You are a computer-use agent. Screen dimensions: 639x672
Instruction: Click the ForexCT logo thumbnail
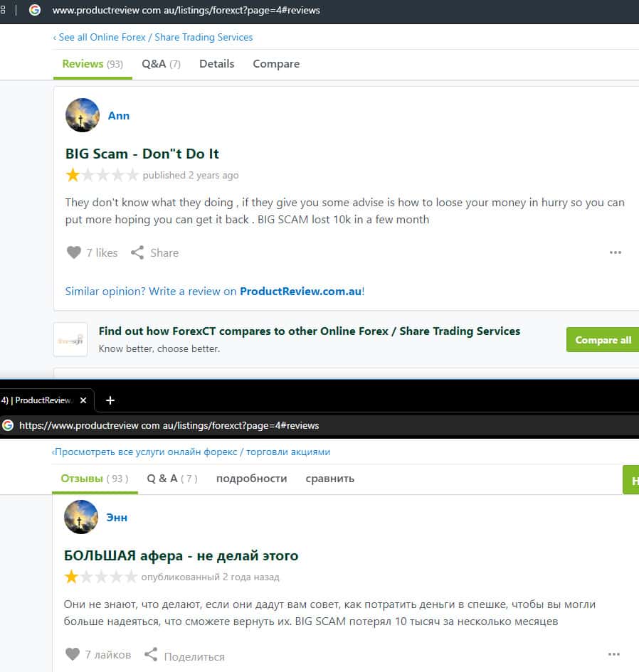70,339
